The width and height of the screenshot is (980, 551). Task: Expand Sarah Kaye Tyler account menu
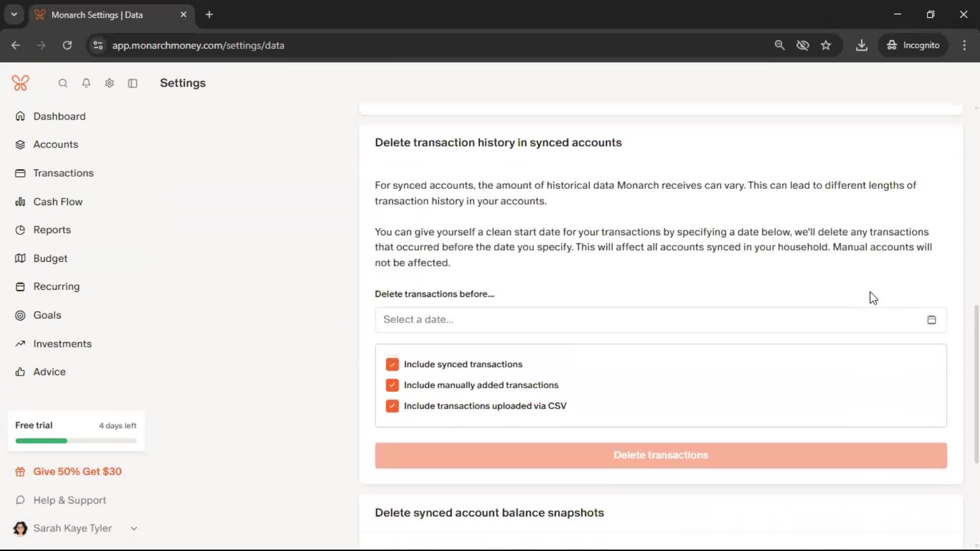point(134,529)
